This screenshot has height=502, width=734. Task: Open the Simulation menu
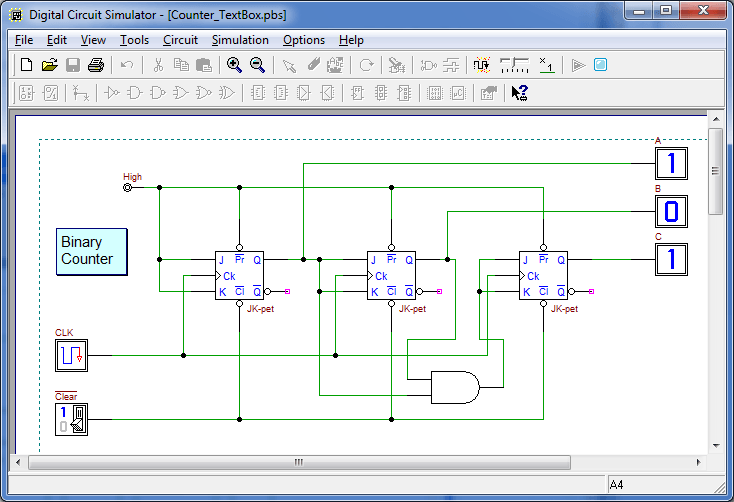[x=240, y=40]
